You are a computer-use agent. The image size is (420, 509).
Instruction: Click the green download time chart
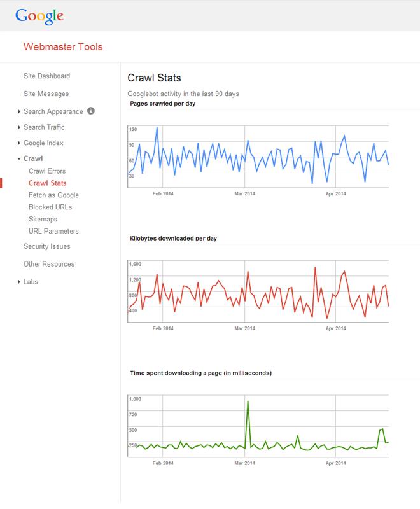click(x=258, y=426)
